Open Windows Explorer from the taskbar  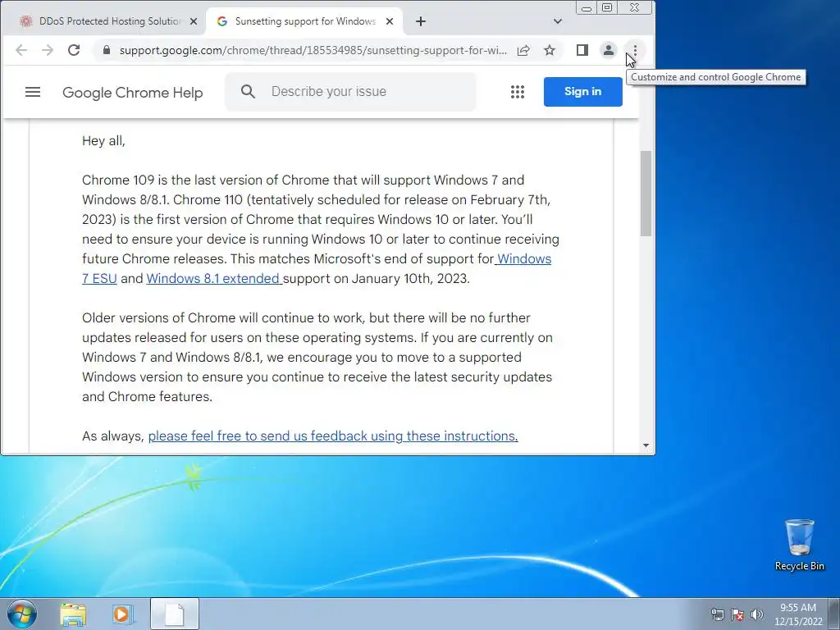coord(73,614)
